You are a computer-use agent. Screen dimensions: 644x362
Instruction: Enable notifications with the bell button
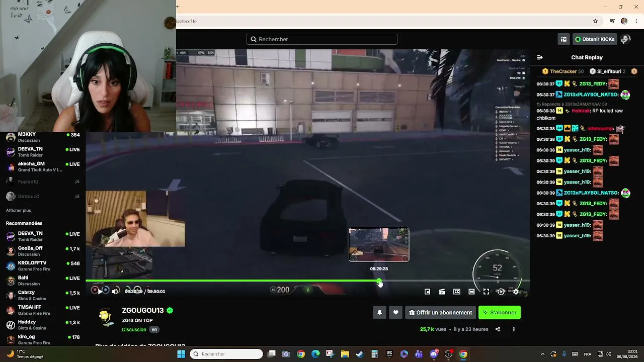[380, 313]
